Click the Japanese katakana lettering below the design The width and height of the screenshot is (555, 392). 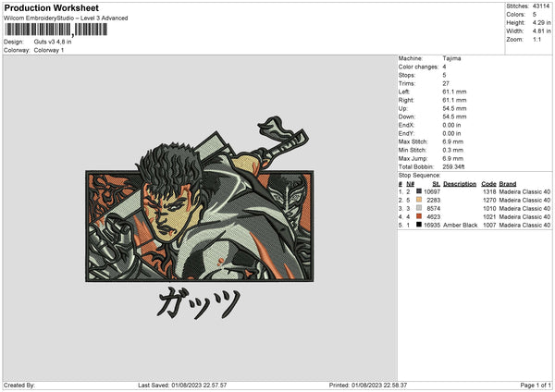point(199,302)
